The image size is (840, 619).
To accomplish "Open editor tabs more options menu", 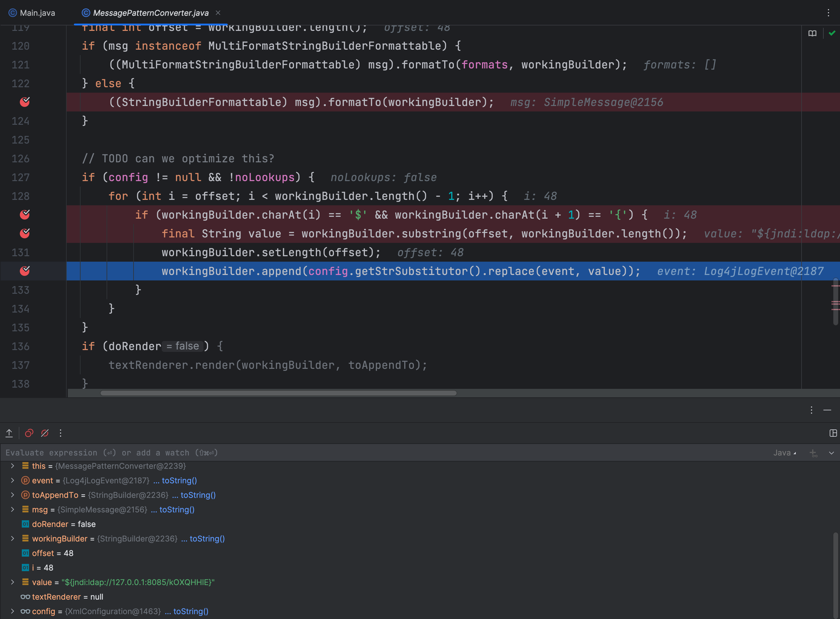I will [828, 13].
